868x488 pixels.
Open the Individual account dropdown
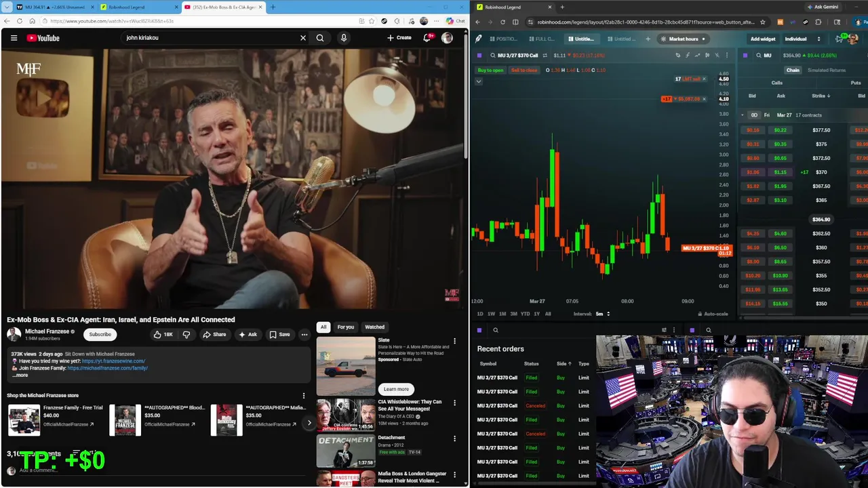802,39
